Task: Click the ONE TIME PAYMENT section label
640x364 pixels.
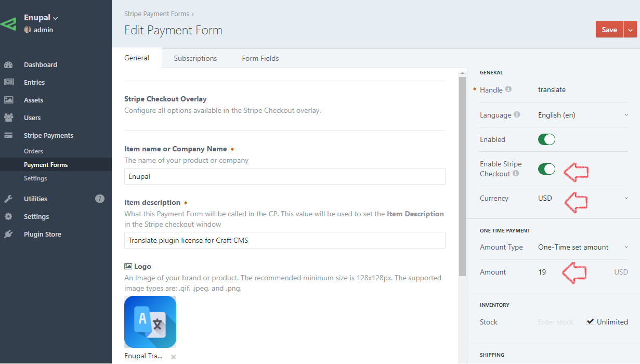Action: [505, 230]
